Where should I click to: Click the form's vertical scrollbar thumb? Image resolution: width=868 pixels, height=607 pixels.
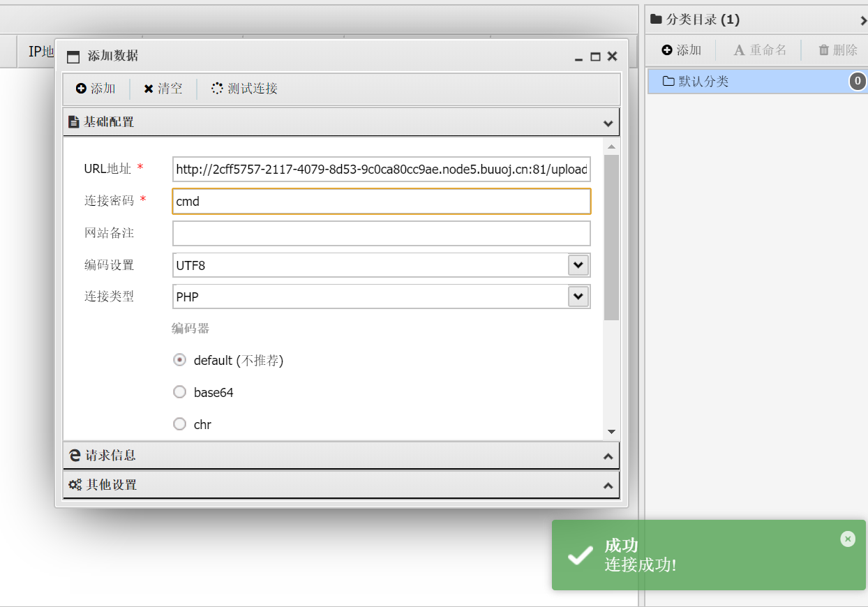611,237
